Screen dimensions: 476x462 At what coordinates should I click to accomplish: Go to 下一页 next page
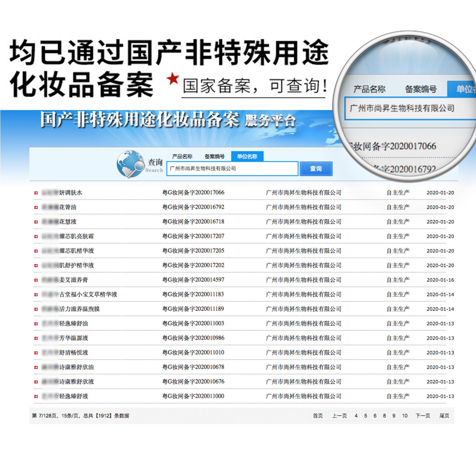(423, 416)
